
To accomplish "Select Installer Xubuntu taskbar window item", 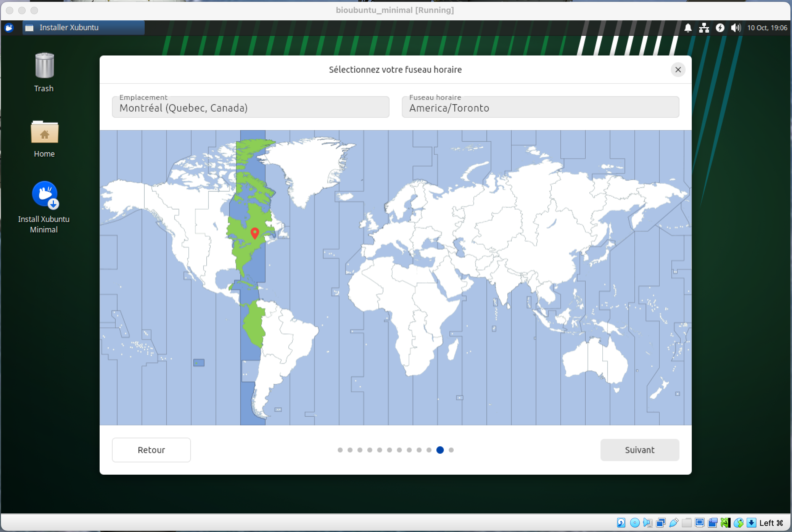I will click(x=84, y=28).
